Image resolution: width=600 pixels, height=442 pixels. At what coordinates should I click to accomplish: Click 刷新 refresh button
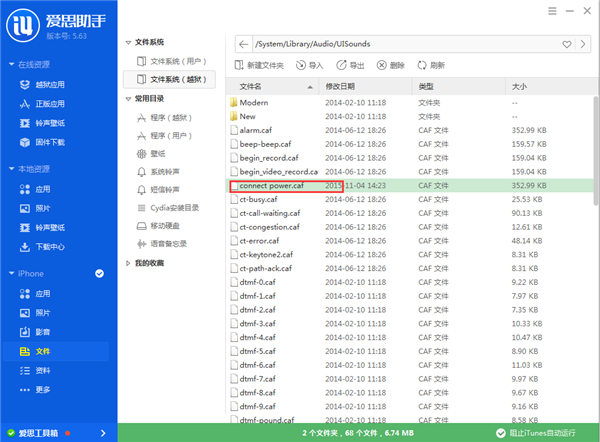(x=431, y=65)
